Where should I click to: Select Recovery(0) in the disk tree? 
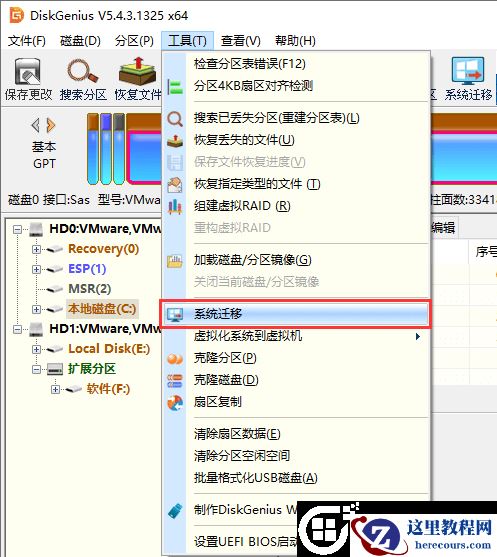tap(103, 249)
